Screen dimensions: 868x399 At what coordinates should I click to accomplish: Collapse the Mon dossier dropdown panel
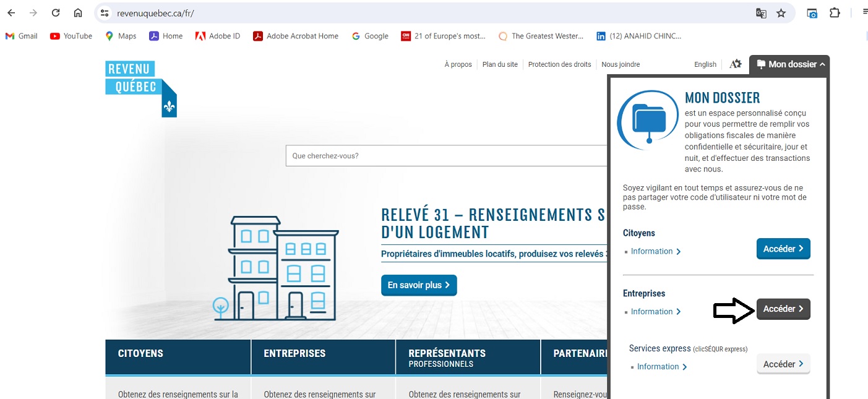(790, 64)
